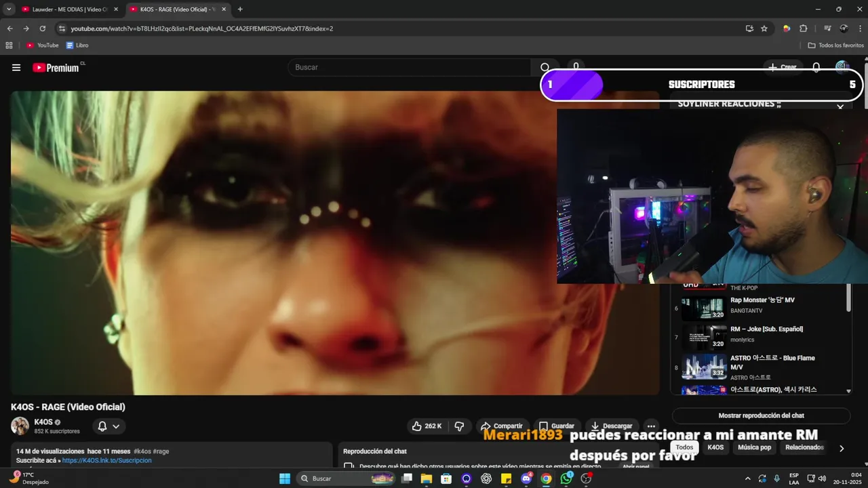Open the YouTube notifications bell
868x488 pixels.
(x=816, y=67)
